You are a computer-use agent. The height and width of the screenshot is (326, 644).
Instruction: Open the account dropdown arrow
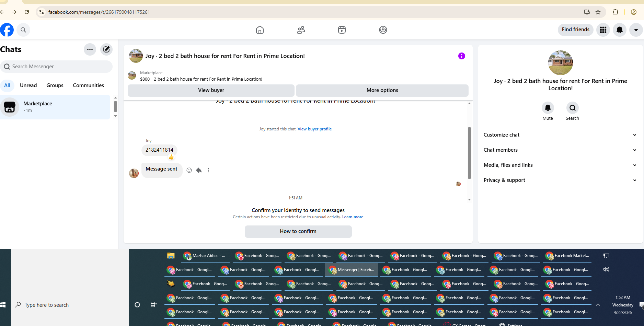pos(636,30)
